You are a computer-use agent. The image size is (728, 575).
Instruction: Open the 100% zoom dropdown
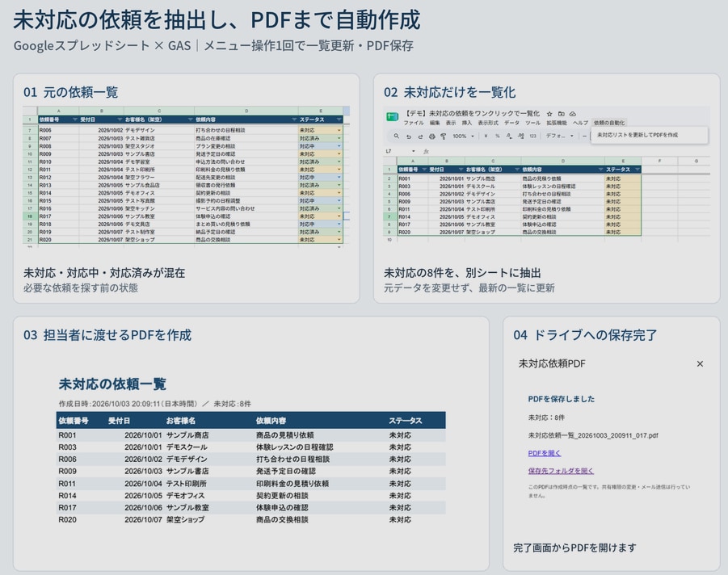463,136
